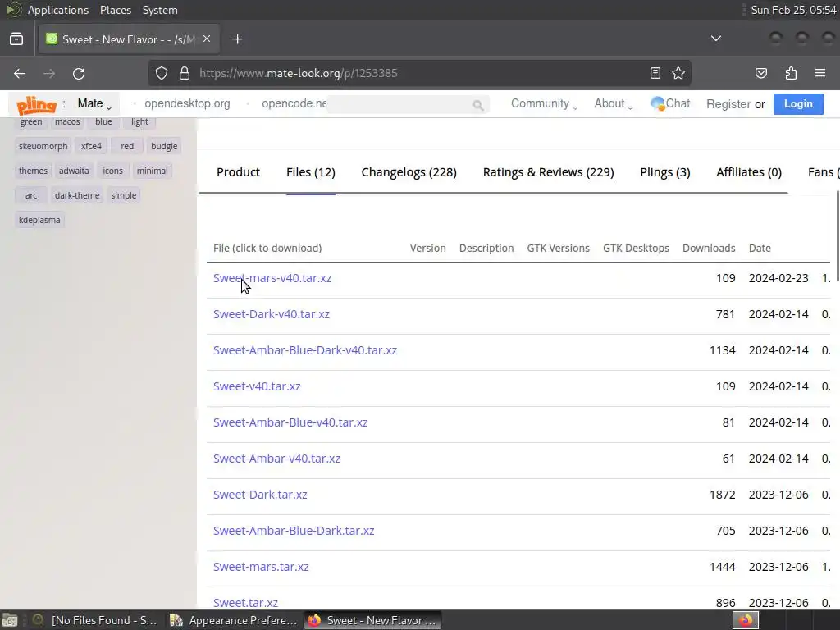The height and width of the screenshot is (630, 840).
Task: Select the adwaita tag
Action: coord(74,171)
